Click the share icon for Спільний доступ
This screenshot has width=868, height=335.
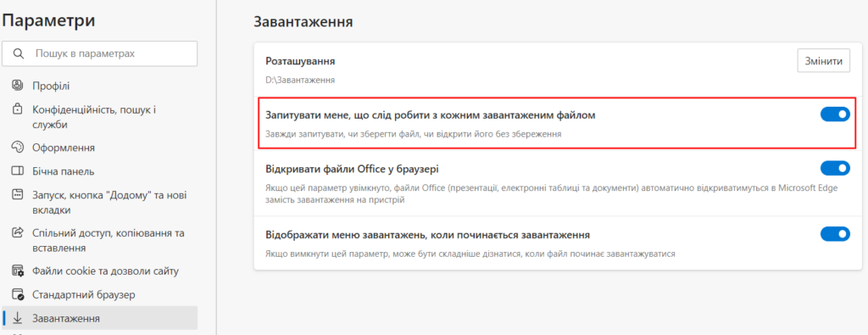coord(17,232)
